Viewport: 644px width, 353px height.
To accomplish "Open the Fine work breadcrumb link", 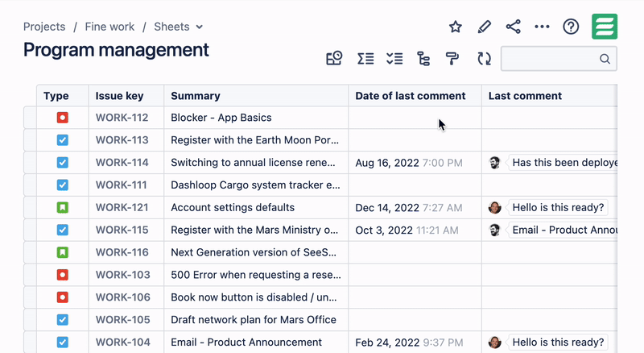I will [x=109, y=27].
